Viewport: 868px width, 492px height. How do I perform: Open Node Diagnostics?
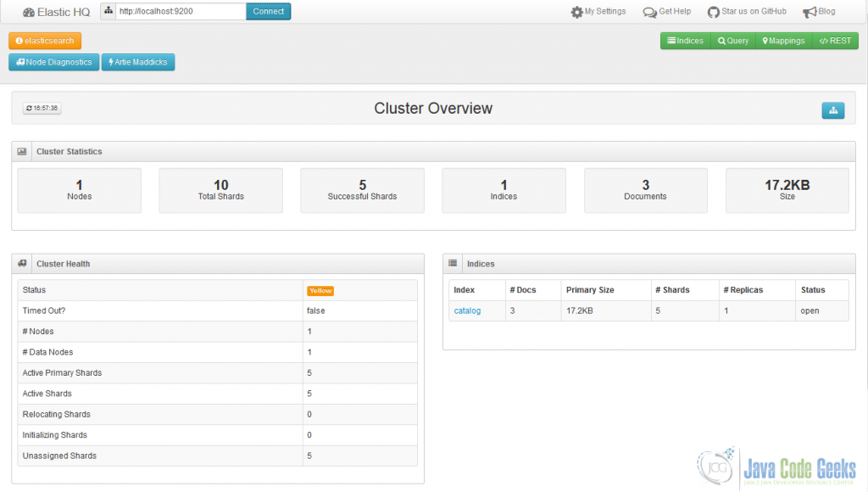coord(53,62)
